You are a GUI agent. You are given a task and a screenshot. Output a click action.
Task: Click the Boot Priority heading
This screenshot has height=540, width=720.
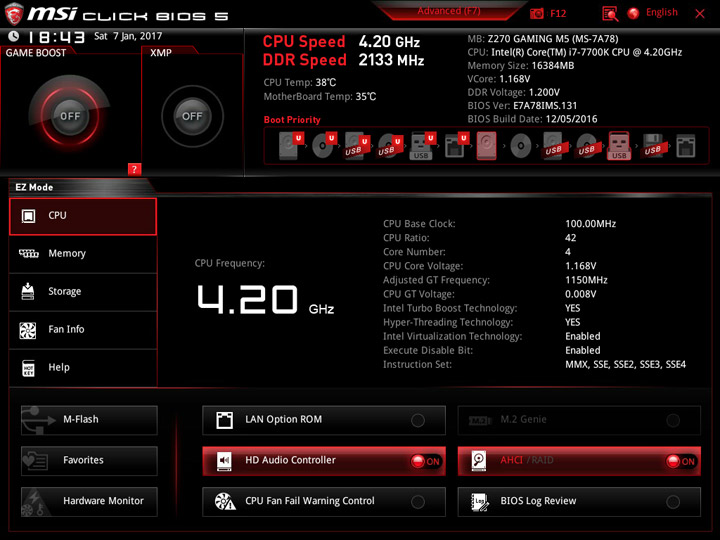292,120
